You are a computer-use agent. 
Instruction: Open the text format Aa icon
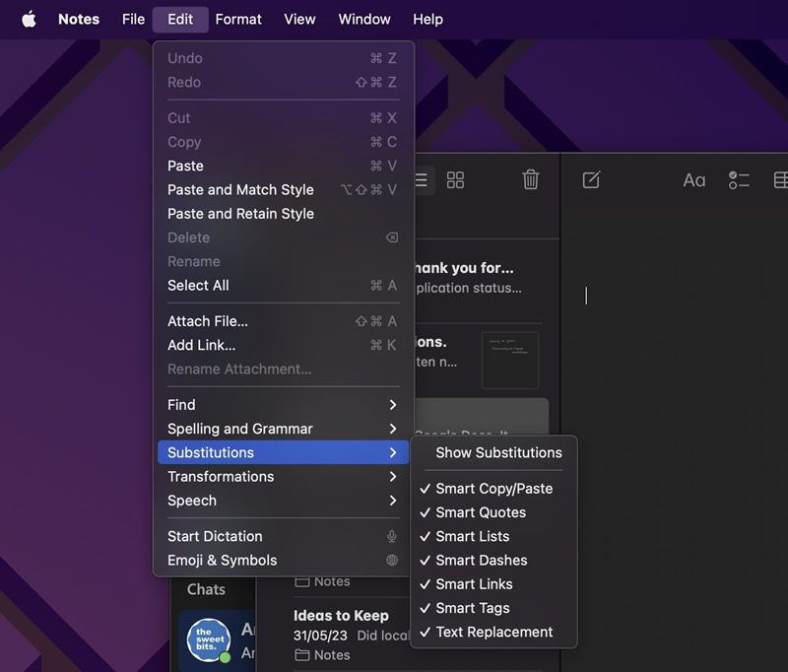pos(694,180)
